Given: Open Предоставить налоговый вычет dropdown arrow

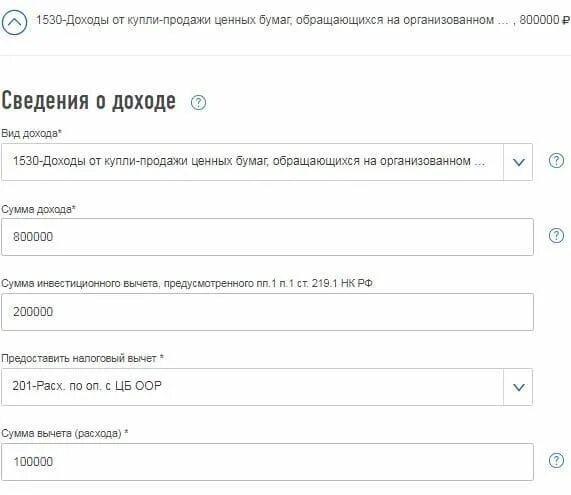Looking at the screenshot, I should (x=518, y=387).
